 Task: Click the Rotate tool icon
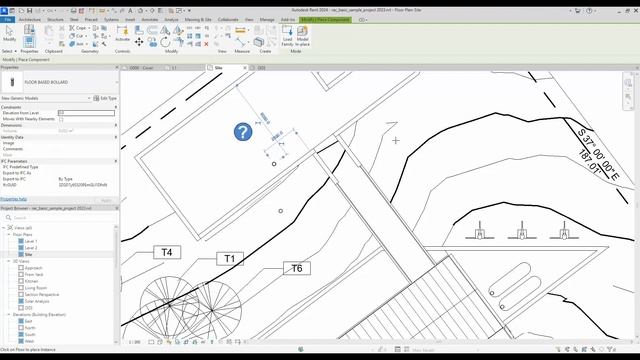(165, 42)
